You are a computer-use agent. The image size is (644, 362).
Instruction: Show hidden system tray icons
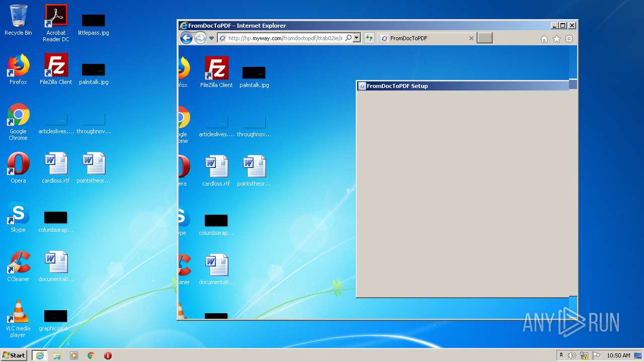[x=561, y=355]
